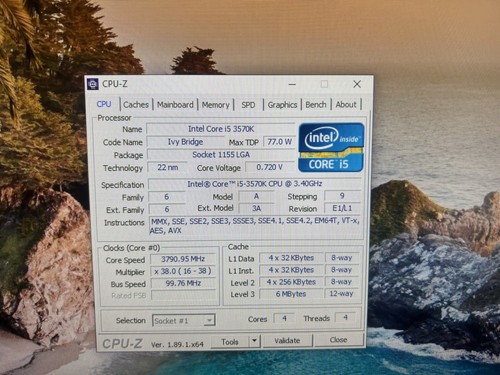Click the CPU-Z app icon in title bar
This screenshot has height=375, width=500.
click(x=93, y=84)
